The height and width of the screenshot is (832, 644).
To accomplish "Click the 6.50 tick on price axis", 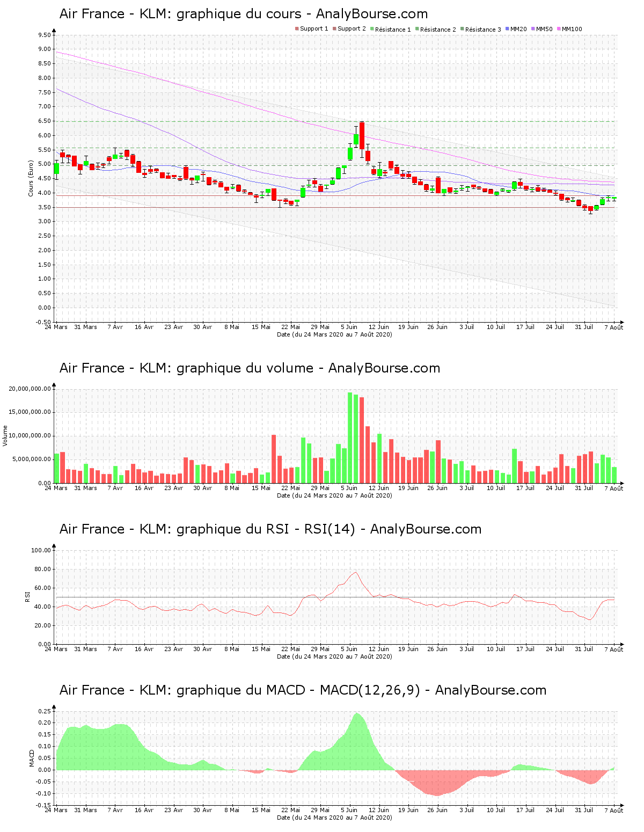I will pyautogui.click(x=45, y=121).
